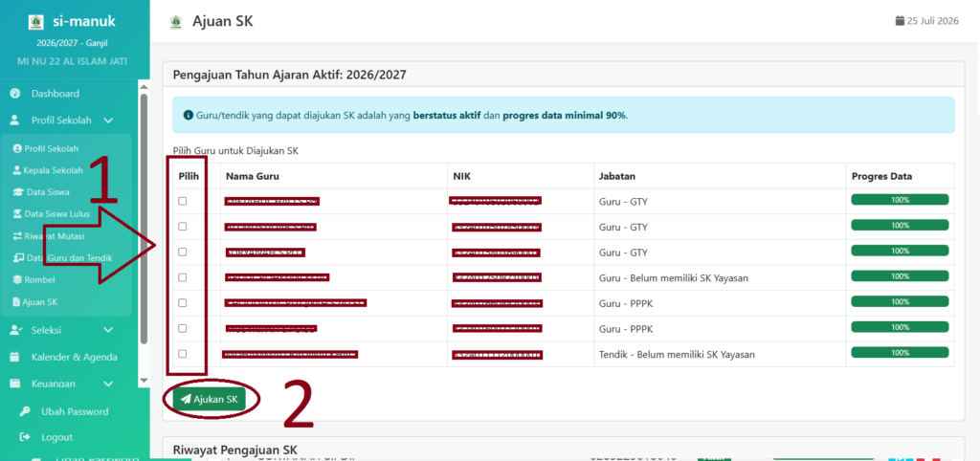Click the Kalender & Agenda calendar icon
Screen dimensions: 980x461
point(15,358)
